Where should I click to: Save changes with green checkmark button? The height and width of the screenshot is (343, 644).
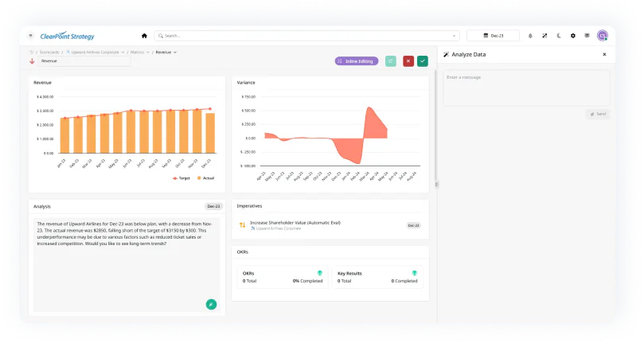[423, 61]
